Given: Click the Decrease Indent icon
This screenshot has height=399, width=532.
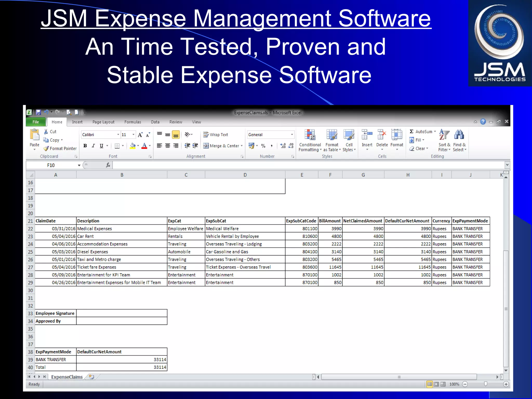Looking at the screenshot, I should click(x=187, y=146).
